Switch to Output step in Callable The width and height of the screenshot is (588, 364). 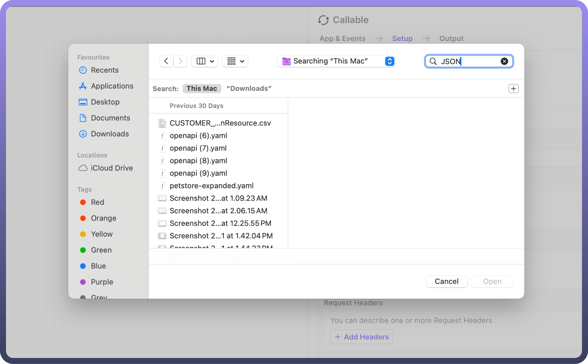451,38
